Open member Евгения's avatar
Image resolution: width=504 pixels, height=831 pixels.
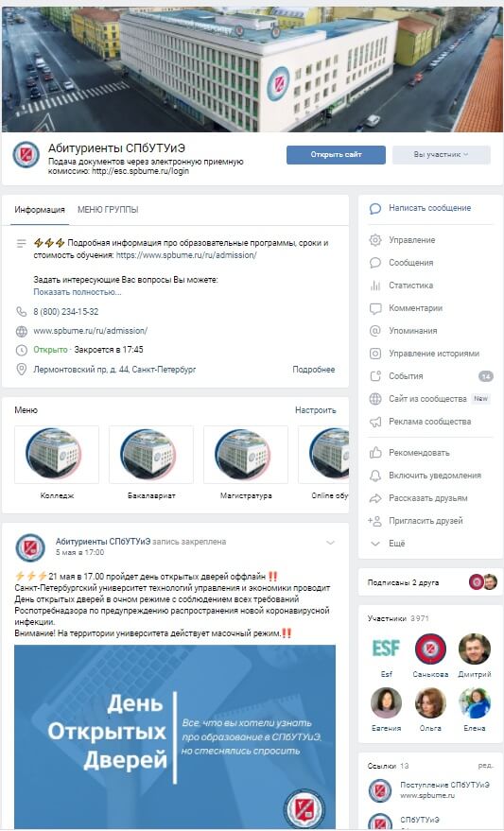click(387, 702)
